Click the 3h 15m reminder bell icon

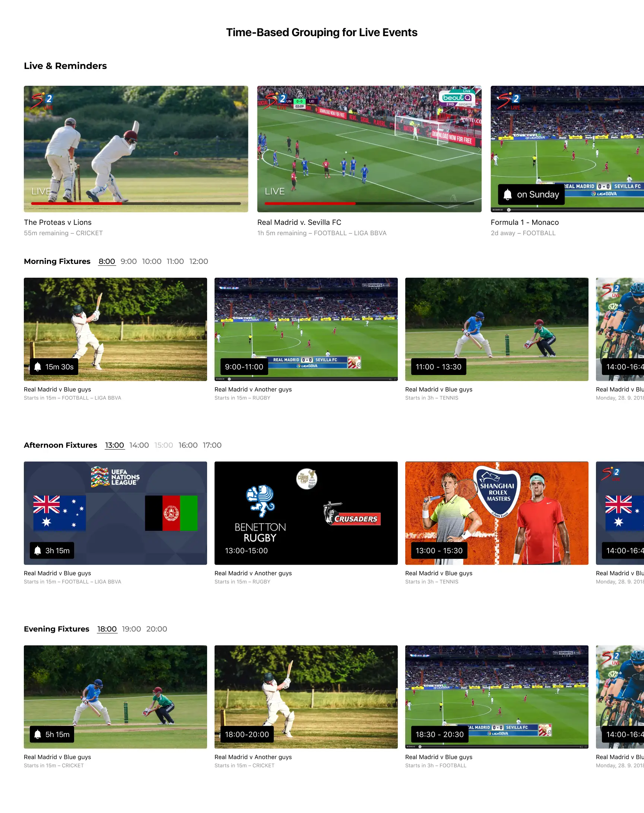38,551
